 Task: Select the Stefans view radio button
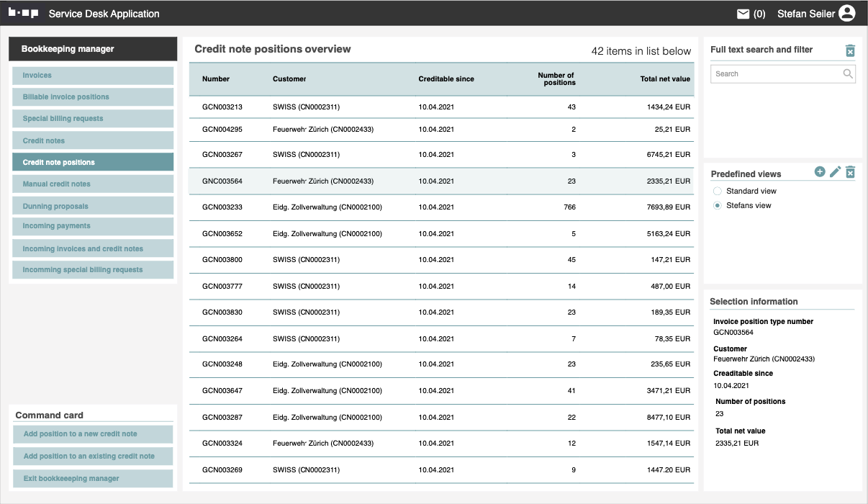tap(717, 206)
